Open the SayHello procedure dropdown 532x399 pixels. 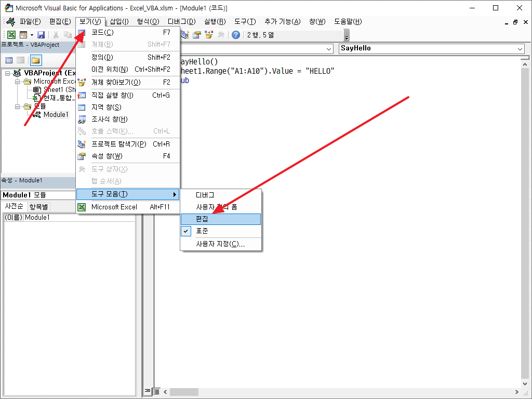(x=520, y=49)
